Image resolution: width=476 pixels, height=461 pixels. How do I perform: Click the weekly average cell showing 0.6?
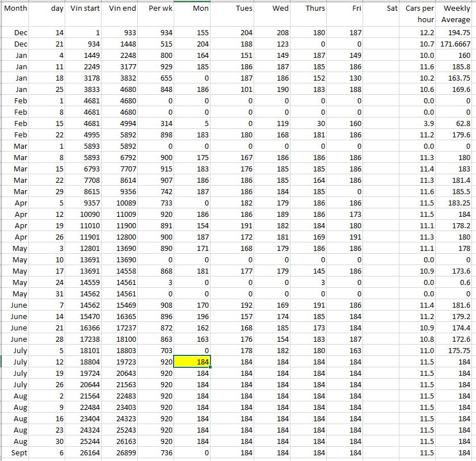457,282
